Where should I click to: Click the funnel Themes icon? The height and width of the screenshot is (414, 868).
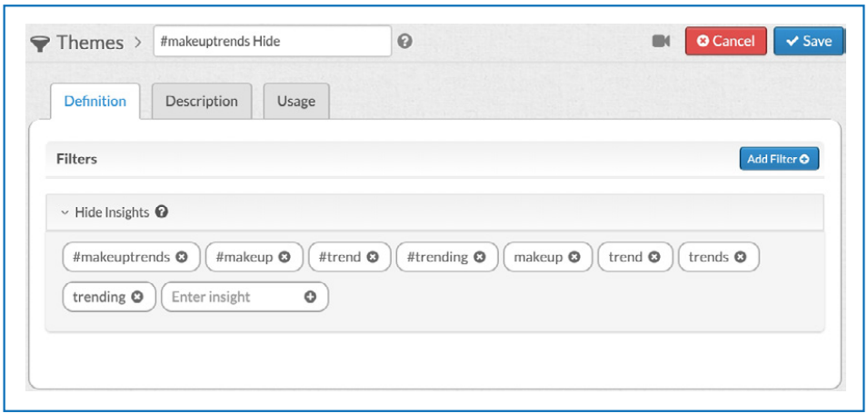(x=40, y=43)
